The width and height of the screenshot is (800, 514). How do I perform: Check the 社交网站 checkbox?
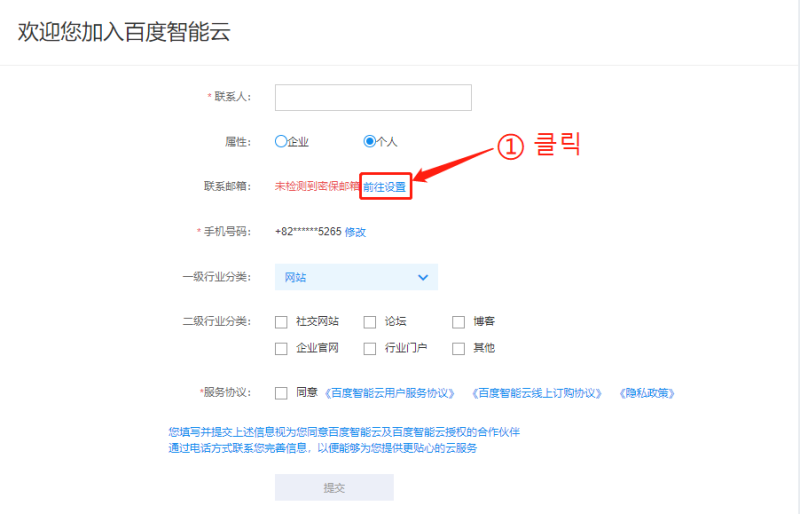[281, 322]
